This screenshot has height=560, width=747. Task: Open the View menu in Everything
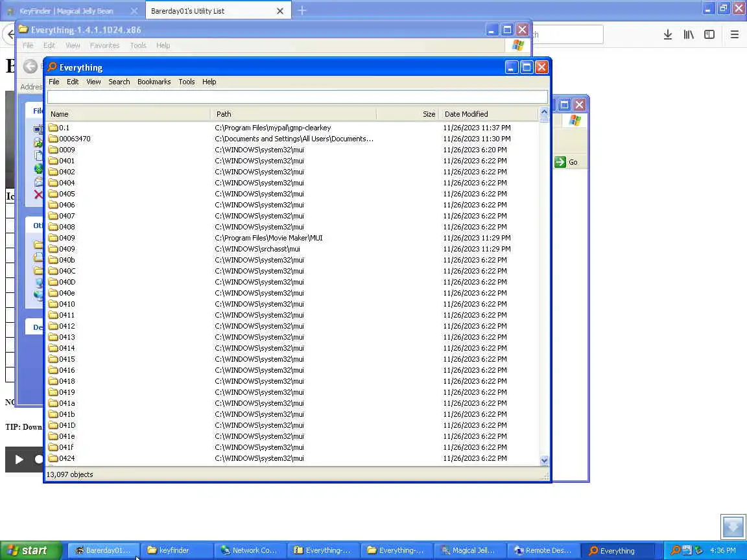(x=93, y=82)
